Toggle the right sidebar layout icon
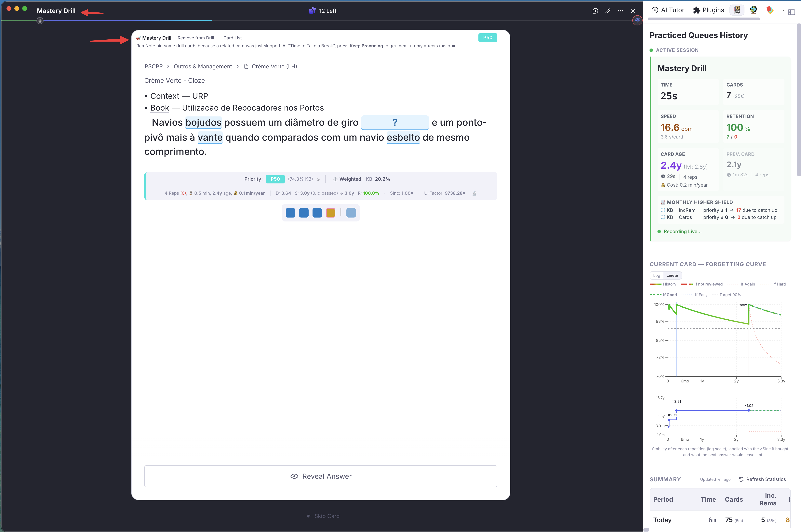 (792, 12)
